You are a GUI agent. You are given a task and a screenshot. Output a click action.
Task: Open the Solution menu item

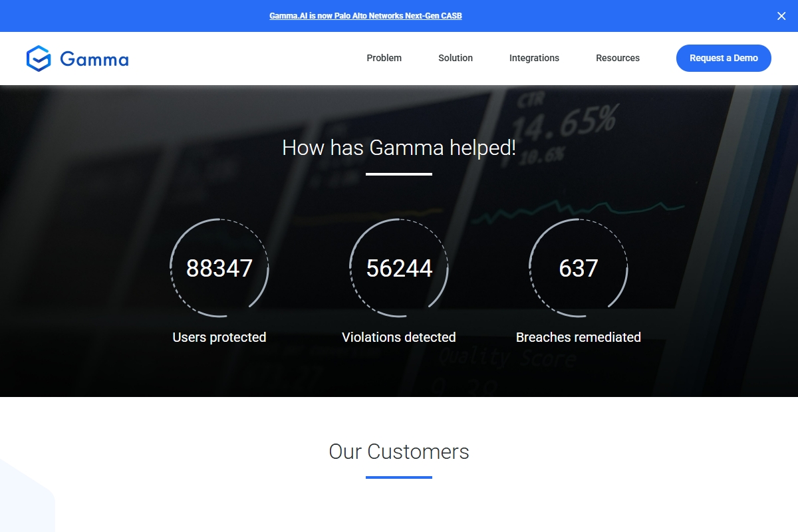(455, 58)
